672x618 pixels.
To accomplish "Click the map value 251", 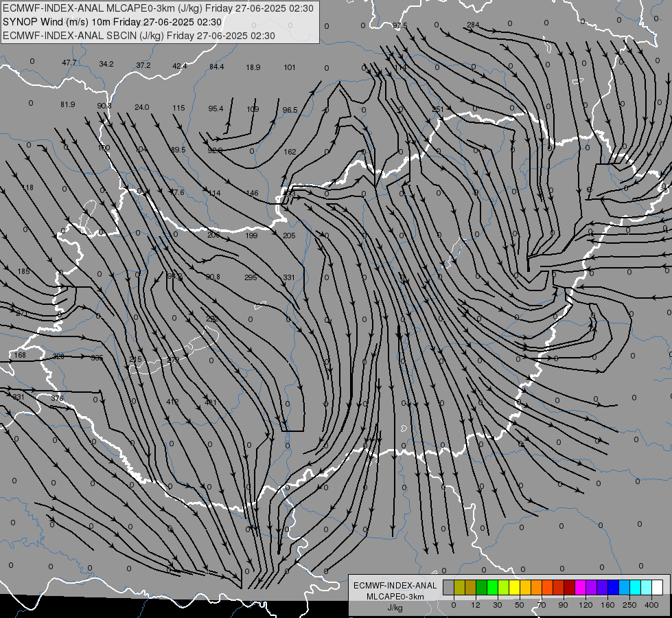I will point(437,109).
